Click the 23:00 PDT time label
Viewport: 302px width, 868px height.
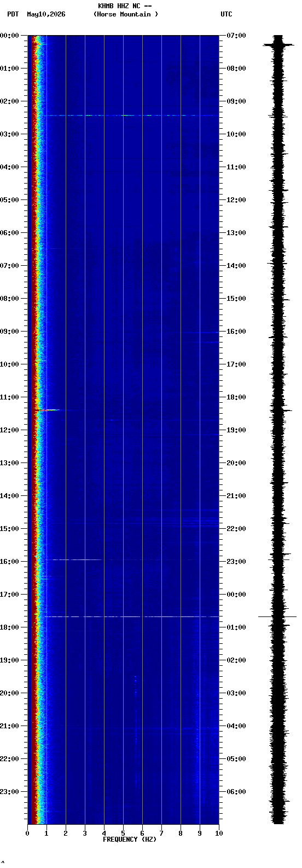pos(9,792)
